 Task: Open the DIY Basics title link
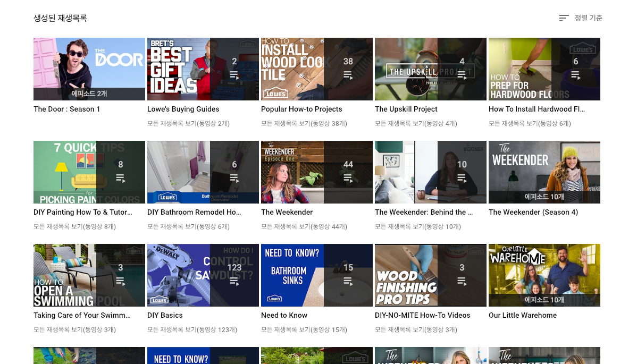coord(165,315)
